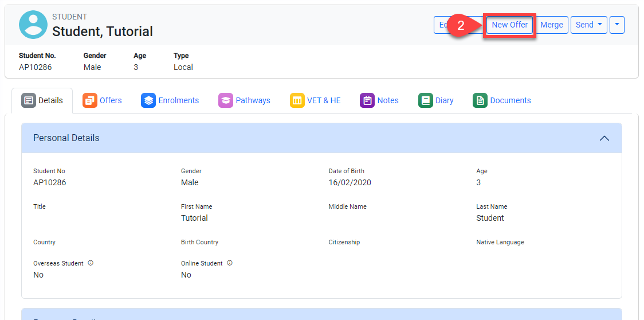Open the extra actions caret dropdown

click(x=616, y=25)
